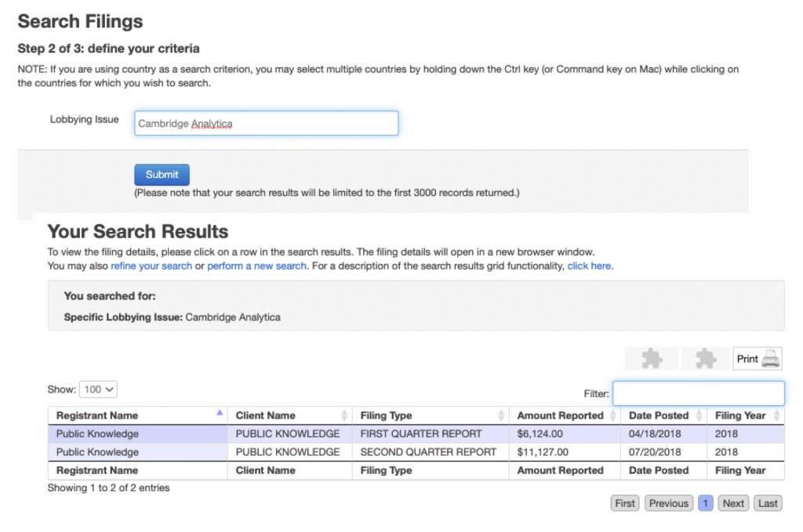Image resolution: width=803 pixels, height=532 pixels.
Task: Click the Filing Year footer column label
Action: click(x=740, y=470)
